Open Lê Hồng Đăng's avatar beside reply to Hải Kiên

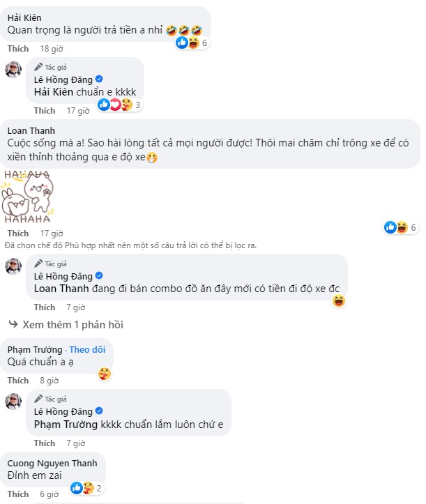point(14,70)
